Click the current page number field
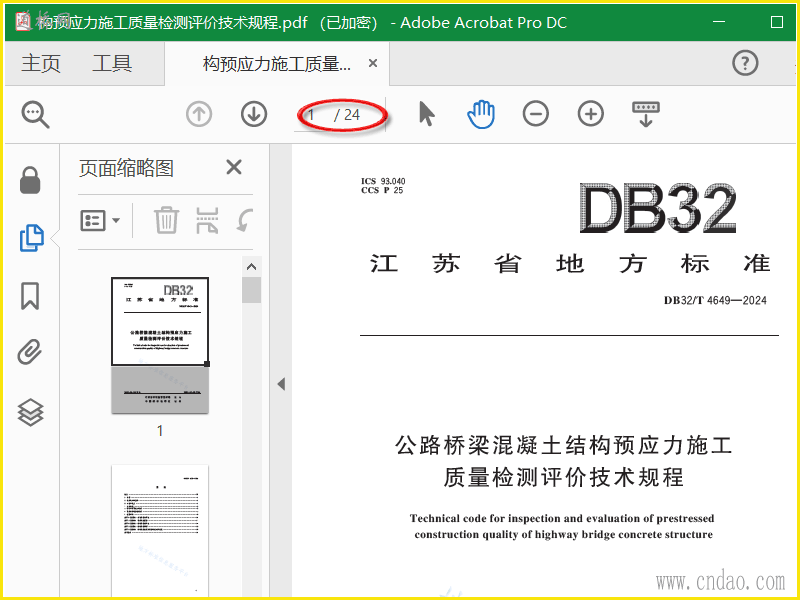This screenshot has width=800, height=600. pos(312,115)
